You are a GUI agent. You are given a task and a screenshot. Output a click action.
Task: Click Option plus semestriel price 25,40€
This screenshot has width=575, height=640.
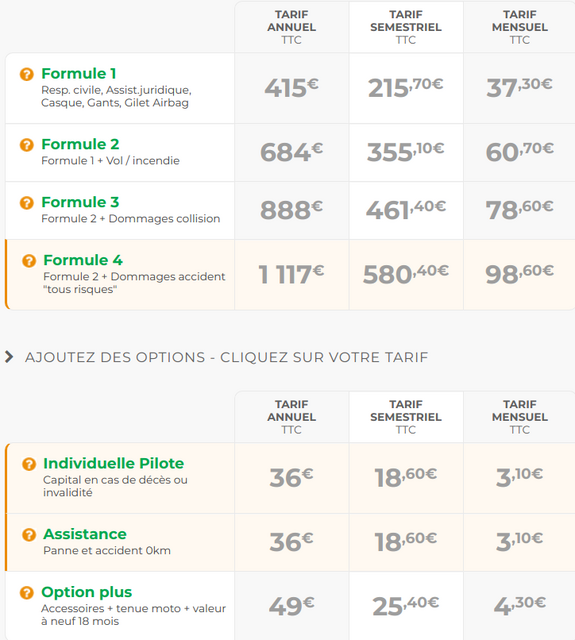pos(406,606)
